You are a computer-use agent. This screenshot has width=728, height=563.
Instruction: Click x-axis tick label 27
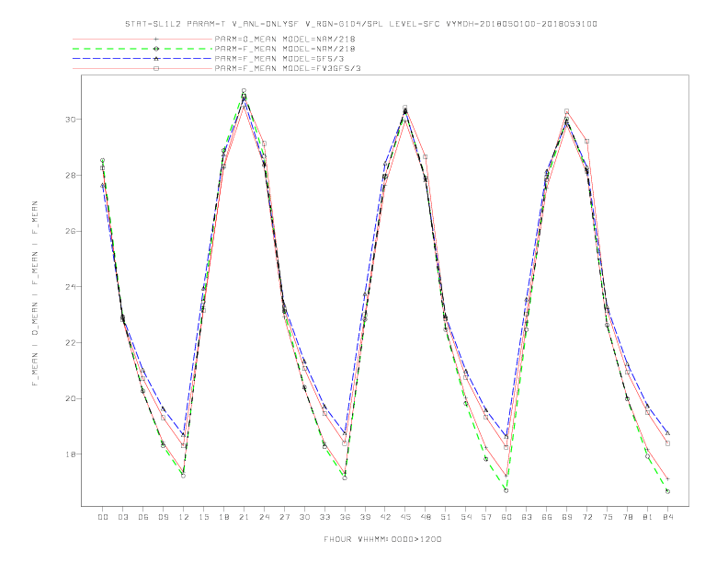click(x=284, y=517)
